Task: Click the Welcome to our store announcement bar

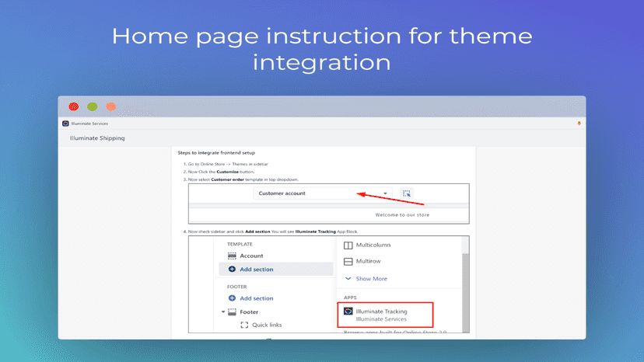Action: 328,214
